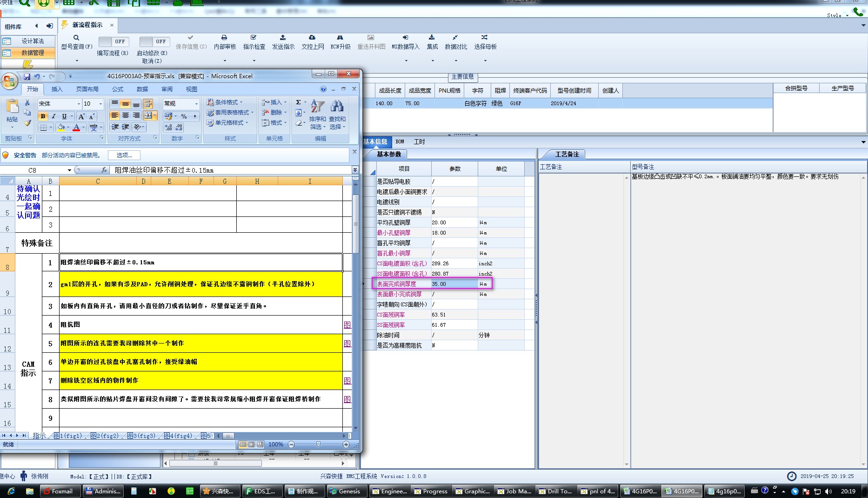
Task: Switch Excel to page break preview
Action: (260, 444)
